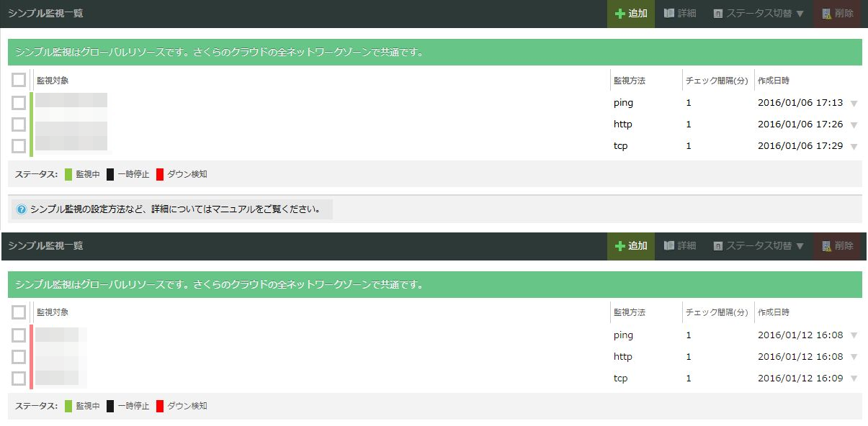Select the tcp row created 2016/01/06 17:29
This screenshot has height=426, width=868.
19,146
